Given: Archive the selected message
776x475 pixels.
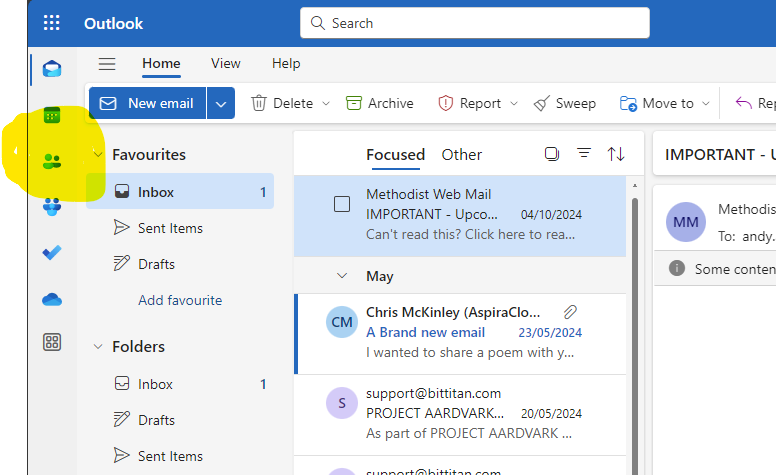Looking at the screenshot, I should 380,103.
